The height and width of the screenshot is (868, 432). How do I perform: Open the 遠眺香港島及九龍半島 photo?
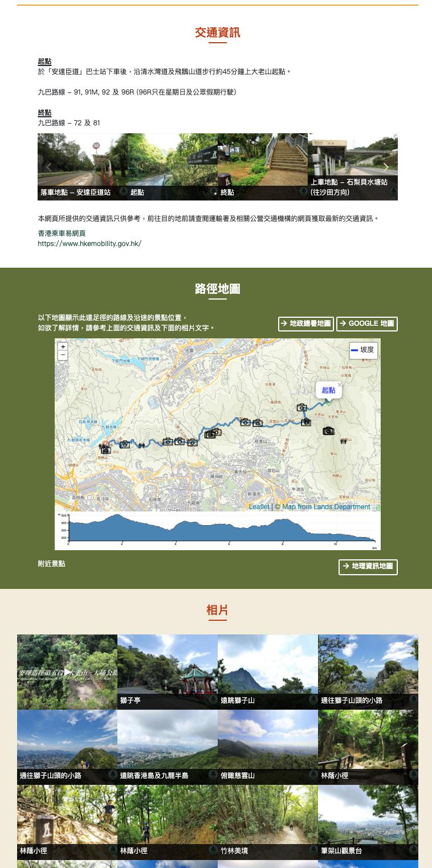pyautogui.click(x=168, y=747)
